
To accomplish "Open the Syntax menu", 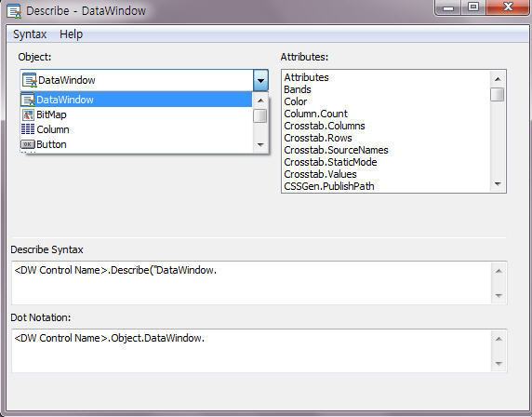I will tap(30, 34).
